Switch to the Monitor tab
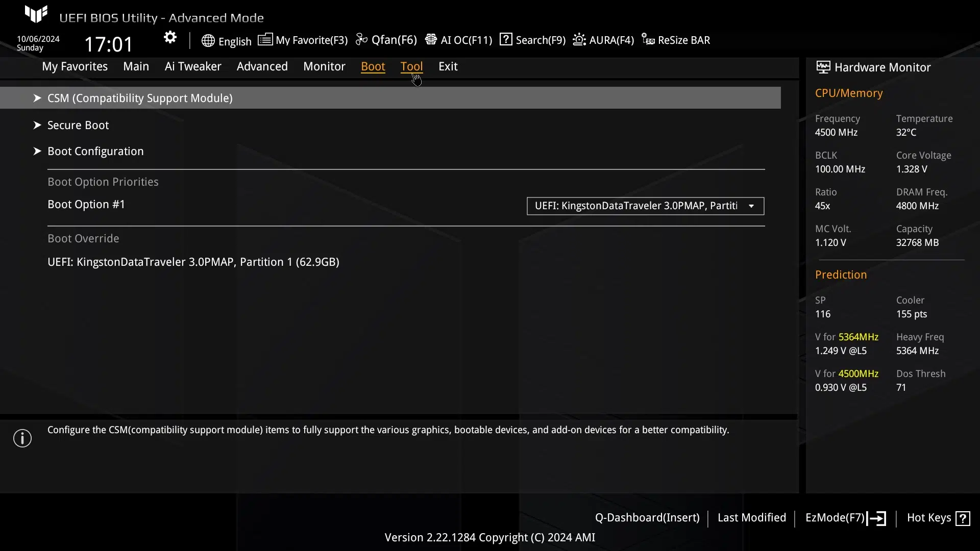 point(324,66)
